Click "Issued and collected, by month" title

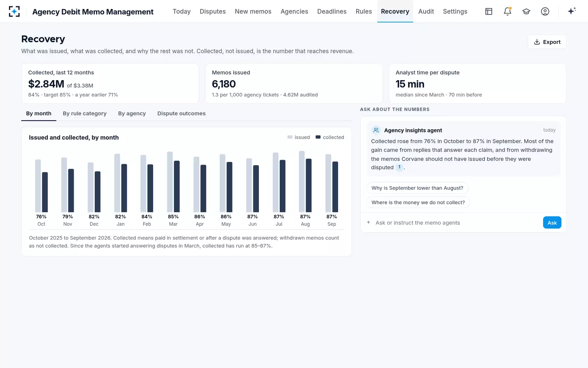click(74, 137)
